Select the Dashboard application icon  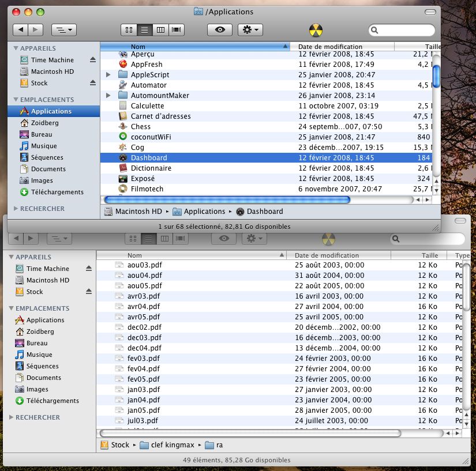(x=123, y=157)
